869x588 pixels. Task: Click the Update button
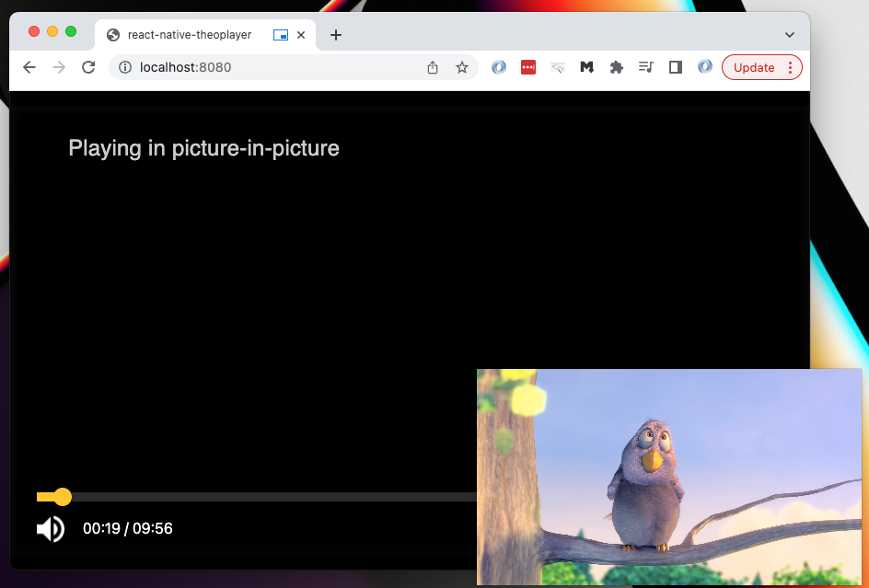(754, 67)
